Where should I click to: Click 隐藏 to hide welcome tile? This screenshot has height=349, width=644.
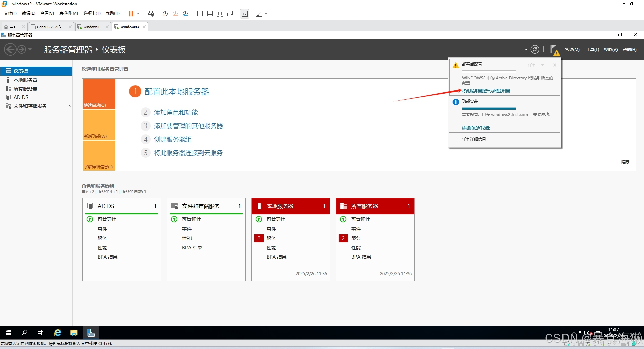tap(625, 162)
